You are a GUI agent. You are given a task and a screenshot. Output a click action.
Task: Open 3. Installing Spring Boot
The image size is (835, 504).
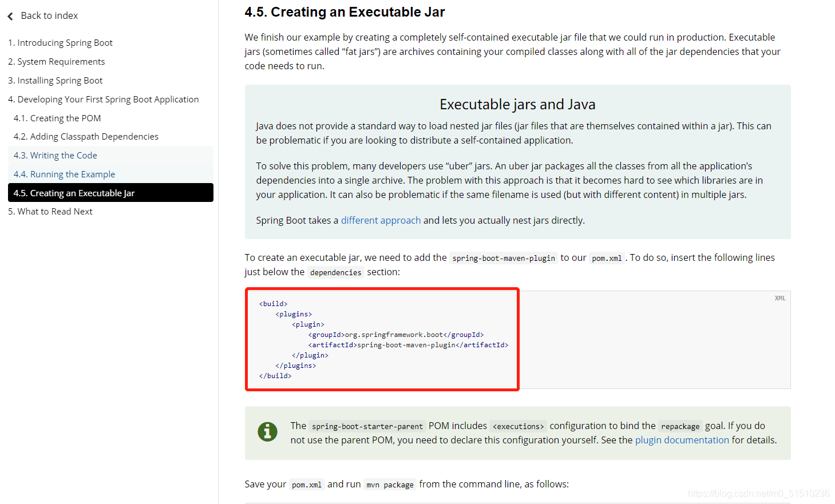click(56, 81)
